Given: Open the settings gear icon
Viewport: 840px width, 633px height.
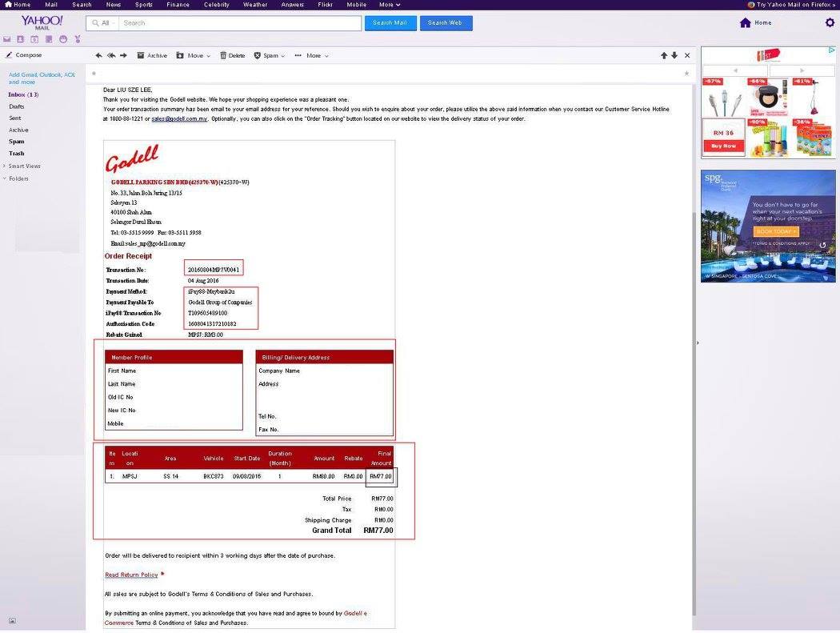Looking at the screenshot, I should [830, 22].
